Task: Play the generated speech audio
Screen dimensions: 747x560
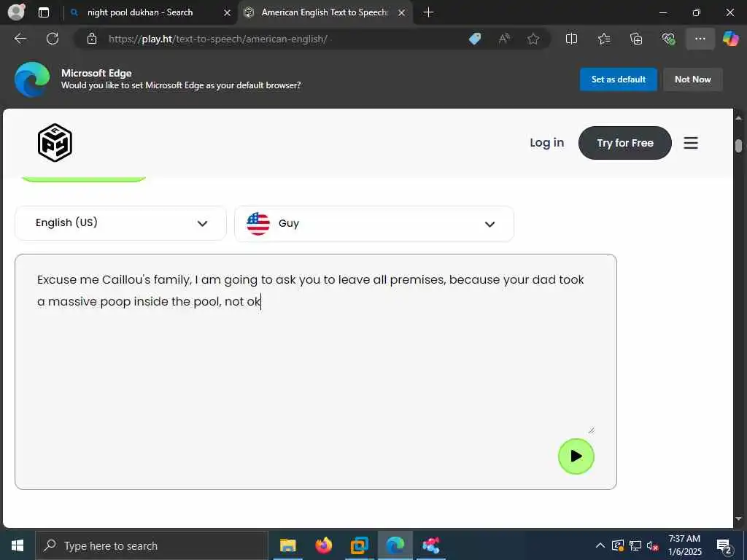Action: tap(576, 456)
